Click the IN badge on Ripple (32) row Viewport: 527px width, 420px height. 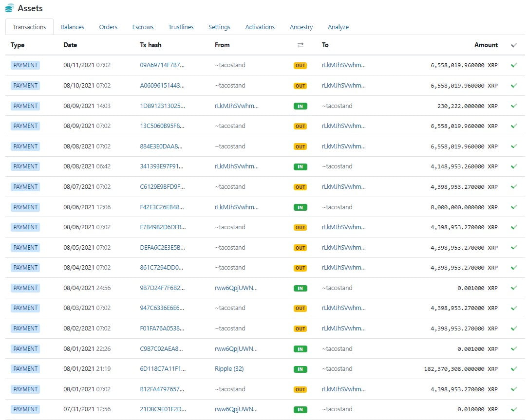pos(300,369)
